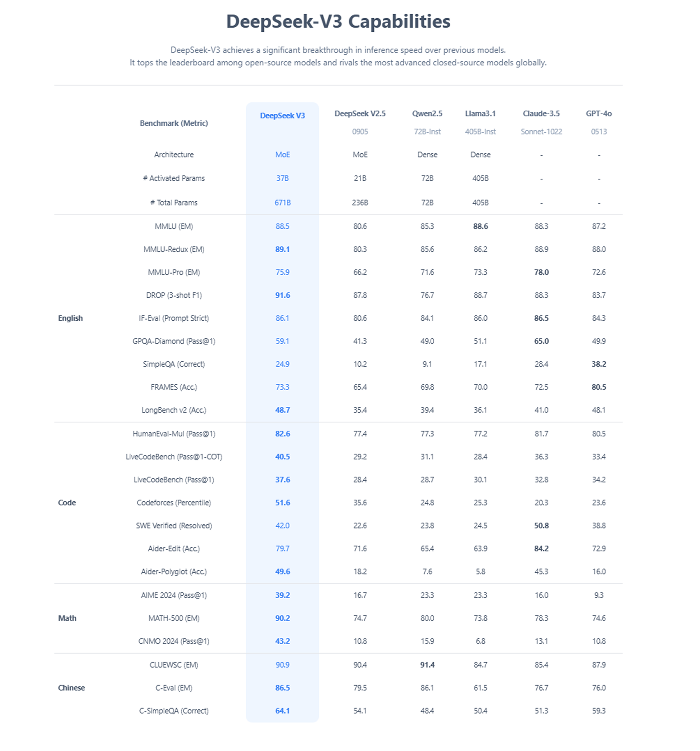700x751 pixels.
Task: Click DeepSeek V3's 90.2 MATH-500 score
Action: (282, 618)
